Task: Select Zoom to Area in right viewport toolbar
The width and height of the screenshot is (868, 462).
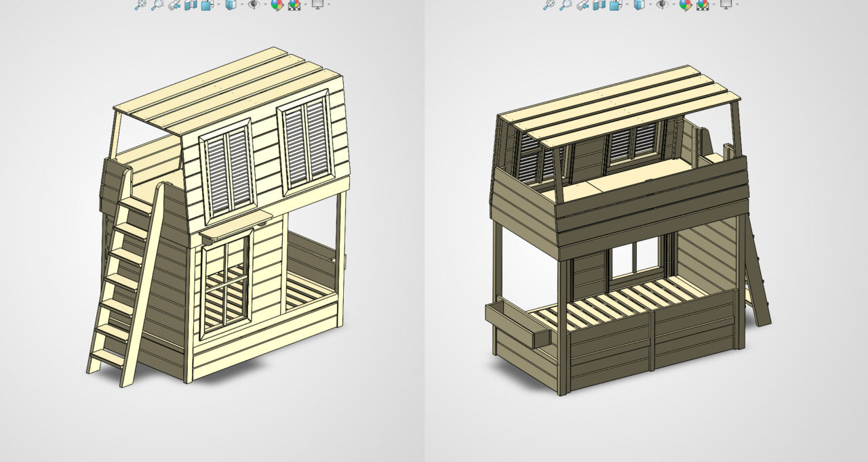Action: [565, 5]
